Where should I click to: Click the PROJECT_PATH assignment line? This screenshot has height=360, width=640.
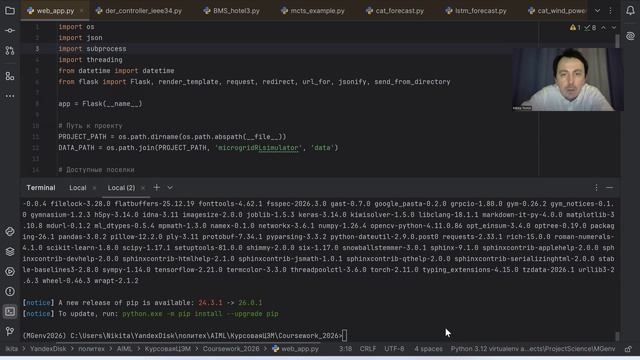click(x=172, y=137)
